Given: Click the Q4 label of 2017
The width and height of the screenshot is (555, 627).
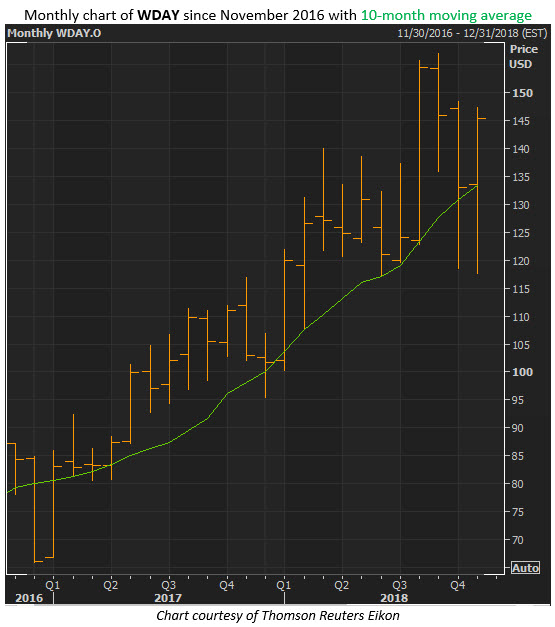Looking at the screenshot, I should (x=227, y=585).
